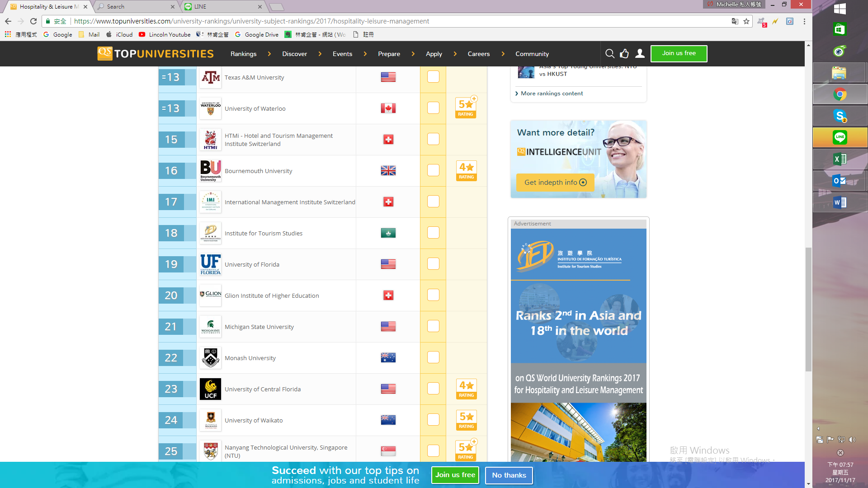Tick compare checkbox for Texas A&M University
Screen dimensions: 868x488
click(433, 77)
